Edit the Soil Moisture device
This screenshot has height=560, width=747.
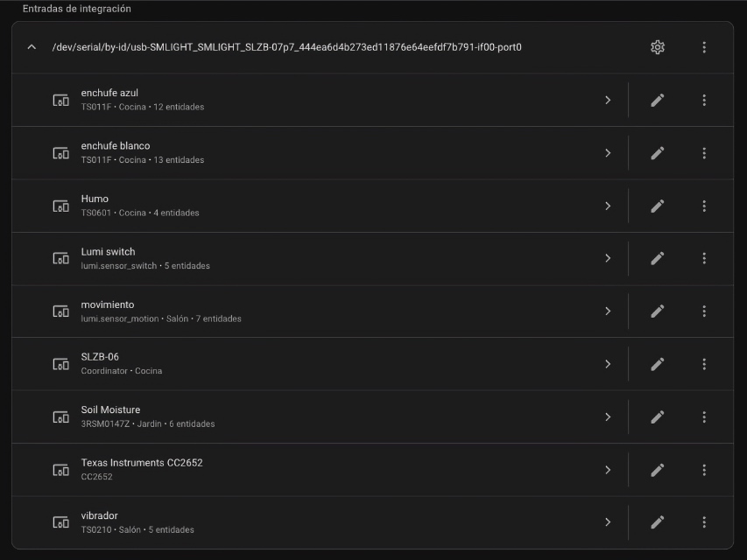coord(658,417)
